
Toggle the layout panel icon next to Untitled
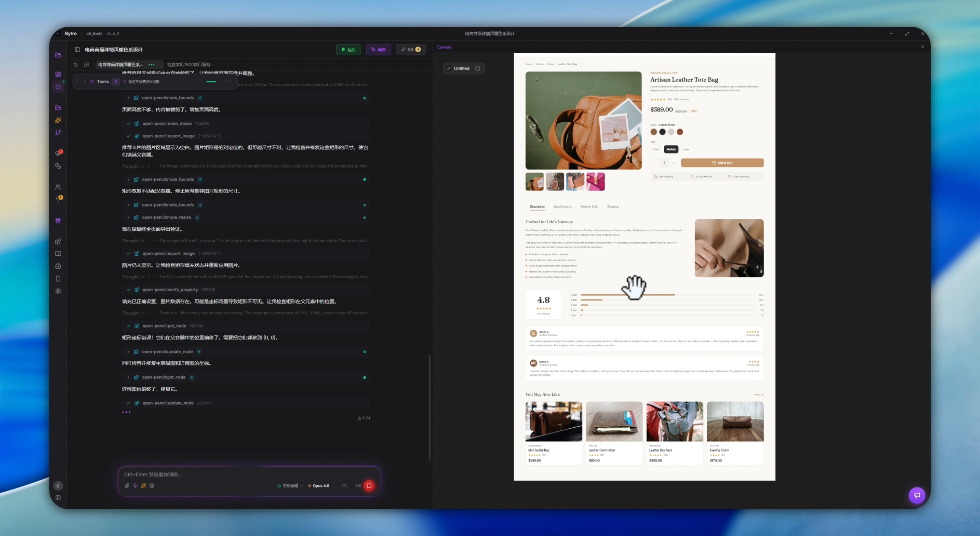point(477,68)
